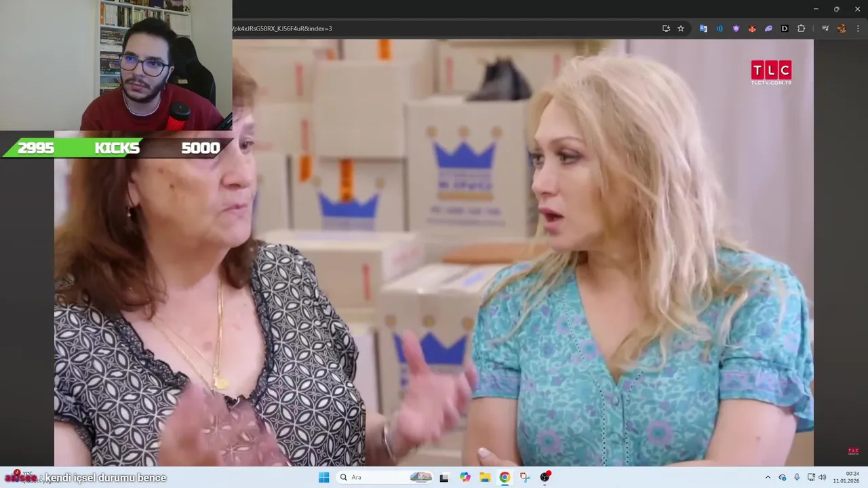The image size is (868, 488).
Task: Open OBS Studio from the taskbar
Action: click(545, 477)
